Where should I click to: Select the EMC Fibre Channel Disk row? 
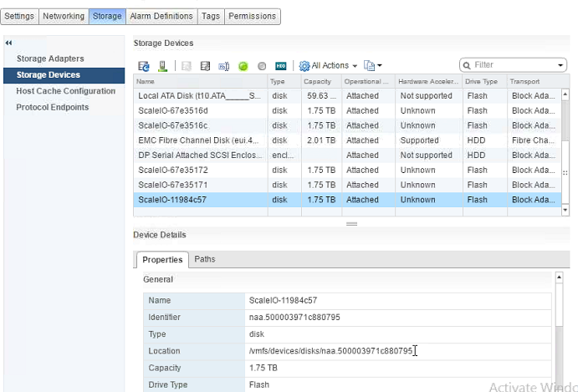coord(201,140)
